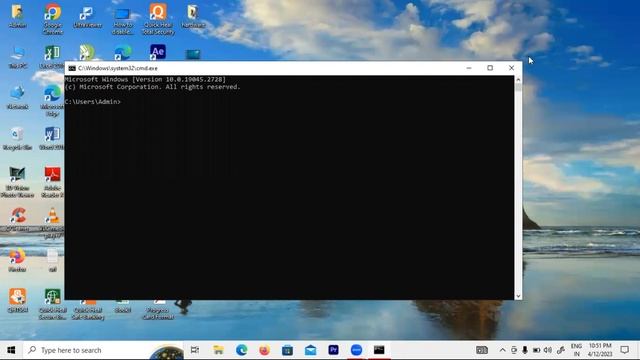The width and height of the screenshot is (640, 360).
Task: Open the Windows Start menu
Action: 11,350
